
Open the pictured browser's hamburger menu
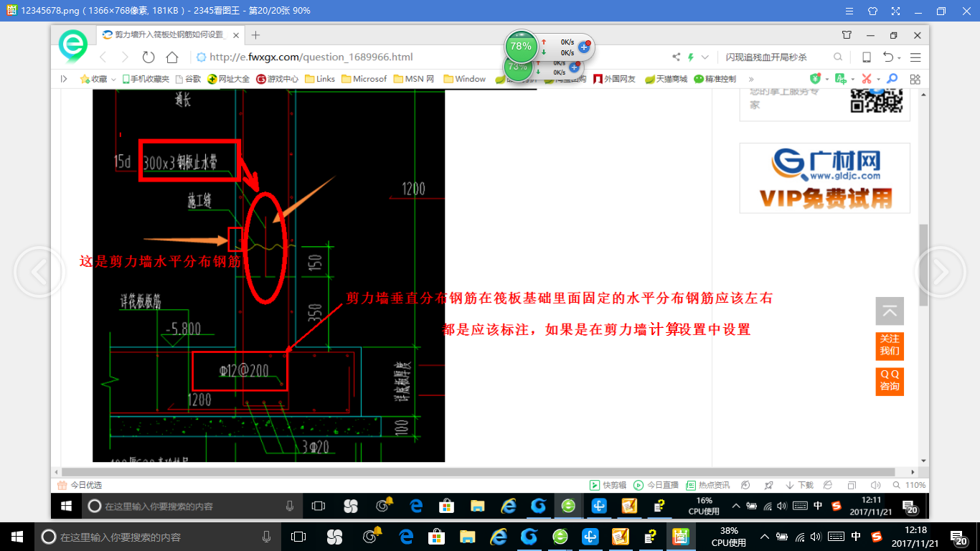point(915,57)
